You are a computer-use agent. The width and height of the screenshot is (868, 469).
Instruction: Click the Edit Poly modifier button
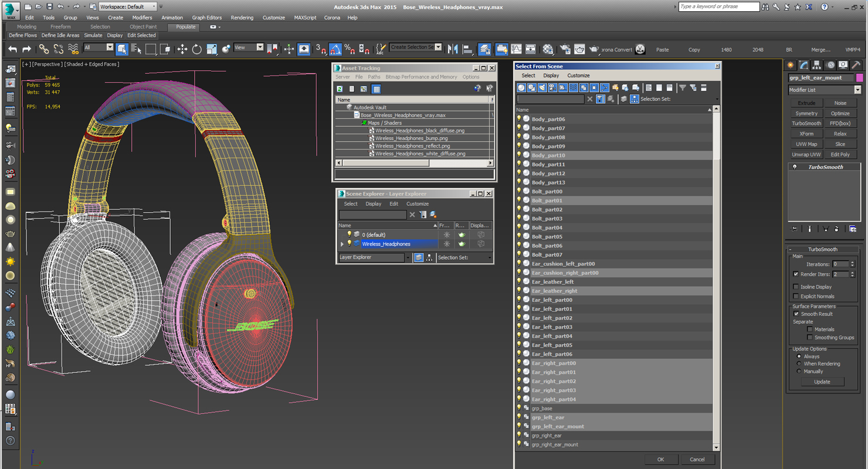pyautogui.click(x=840, y=155)
